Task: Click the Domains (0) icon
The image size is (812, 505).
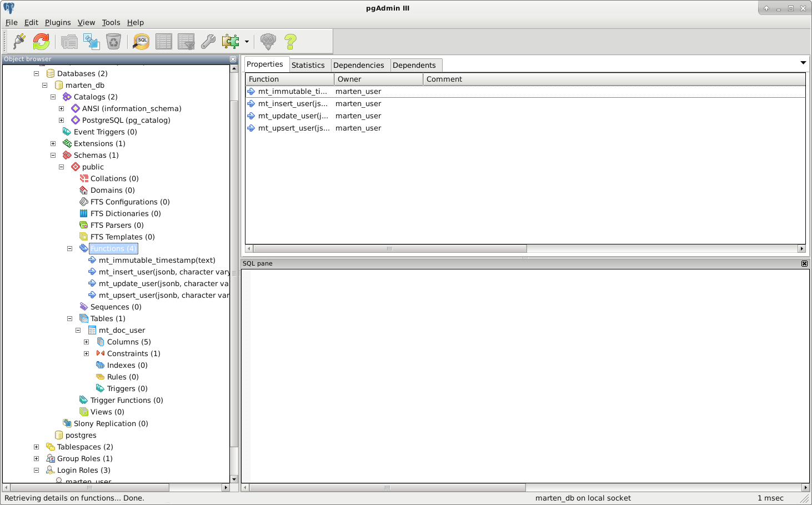Action: [84, 190]
